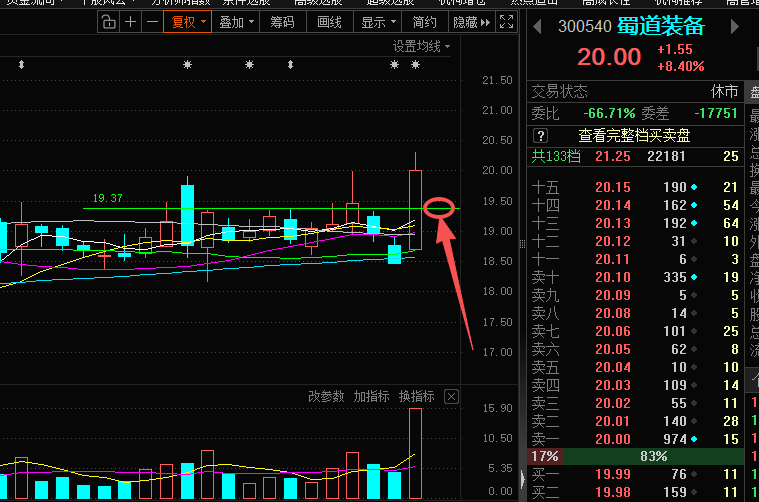Click the leftmost star event marker
The height and width of the screenshot is (502, 759).
(x=187, y=64)
